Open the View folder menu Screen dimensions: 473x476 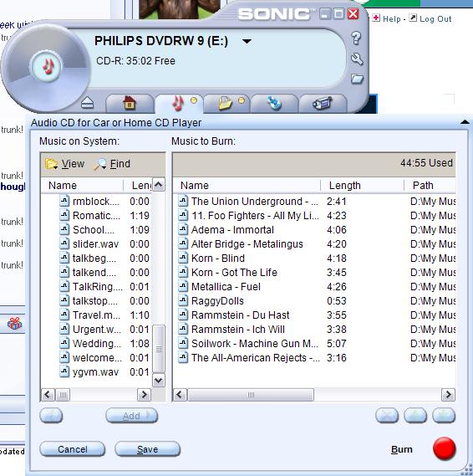click(65, 164)
